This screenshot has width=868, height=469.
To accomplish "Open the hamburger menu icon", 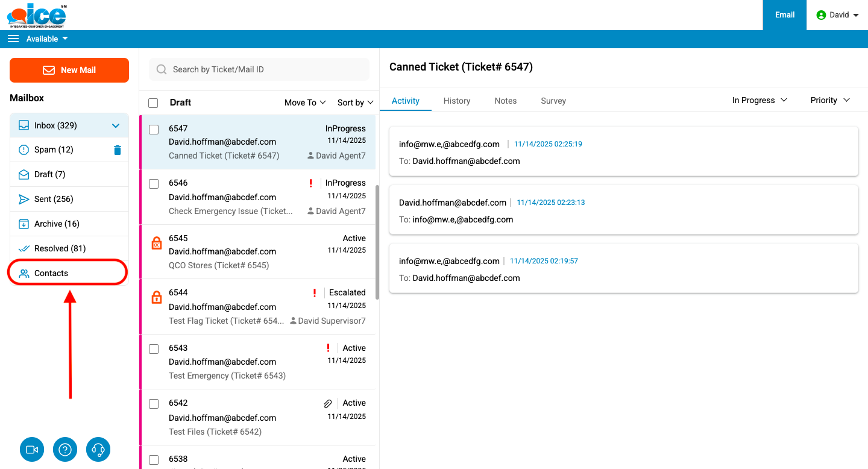I will click(x=13, y=39).
